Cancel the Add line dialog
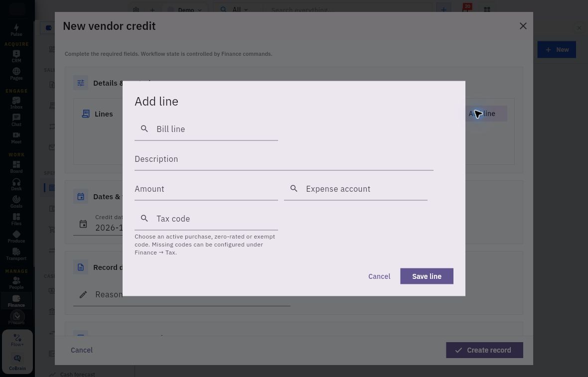 tap(379, 276)
